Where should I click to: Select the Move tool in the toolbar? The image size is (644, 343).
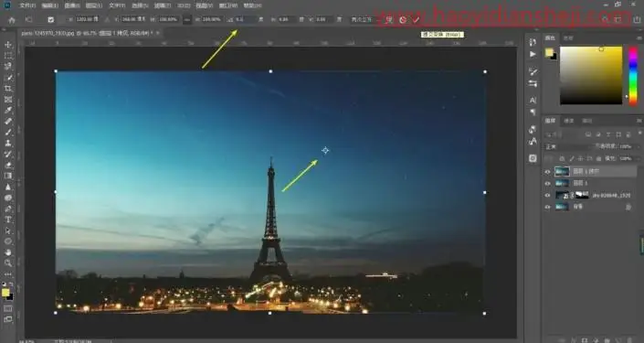click(8, 45)
